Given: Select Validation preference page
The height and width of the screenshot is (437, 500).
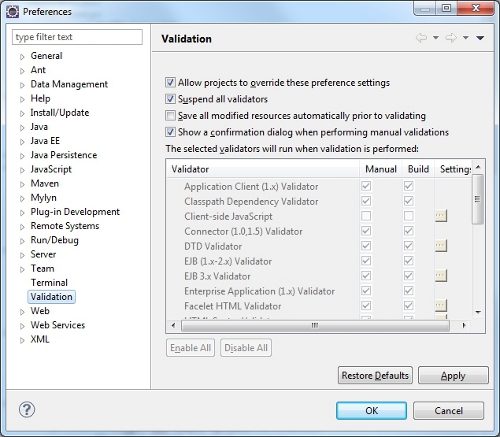Looking at the screenshot, I should tap(51, 297).
